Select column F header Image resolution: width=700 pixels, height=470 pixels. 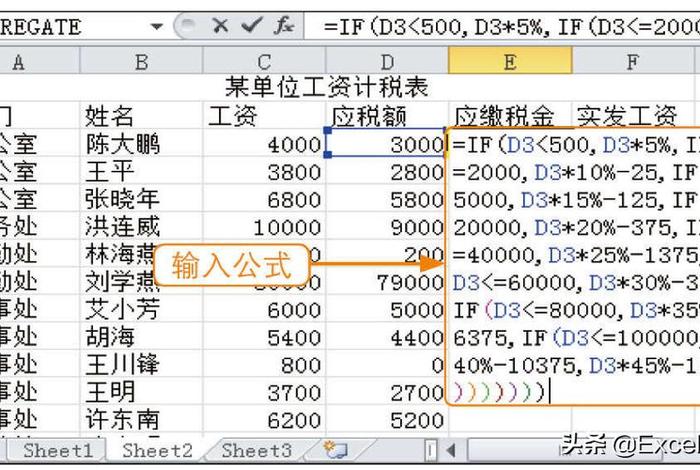tap(633, 62)
